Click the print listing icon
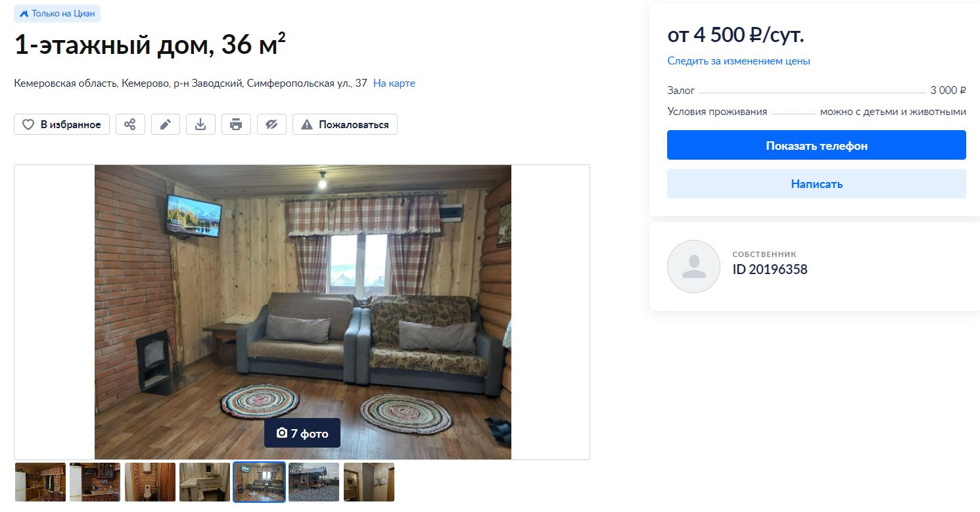 click(x=236, y=124)
